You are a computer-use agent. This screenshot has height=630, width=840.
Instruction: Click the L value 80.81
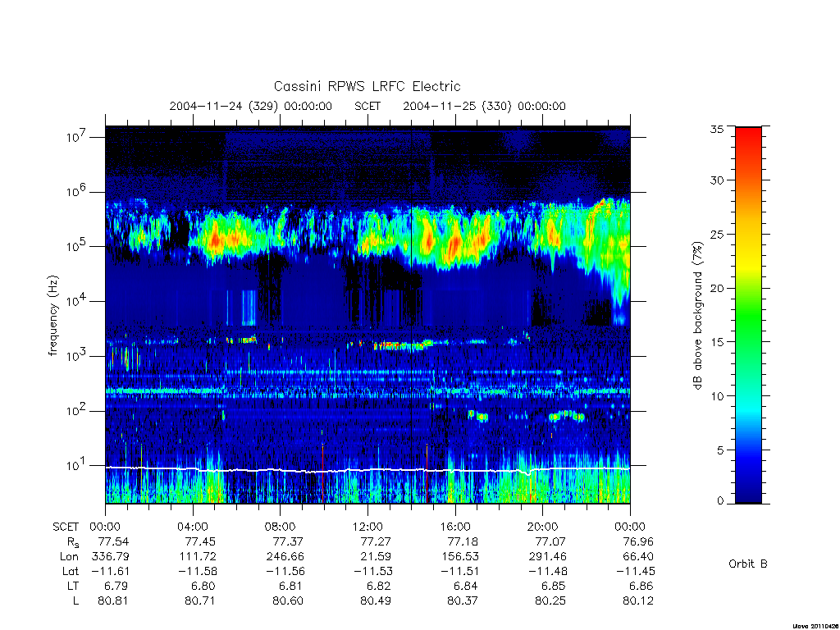[113, 601]
